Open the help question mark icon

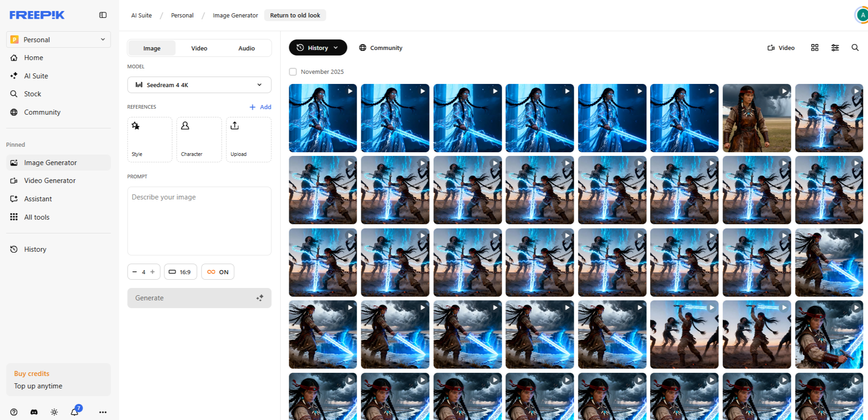point(14,412)
